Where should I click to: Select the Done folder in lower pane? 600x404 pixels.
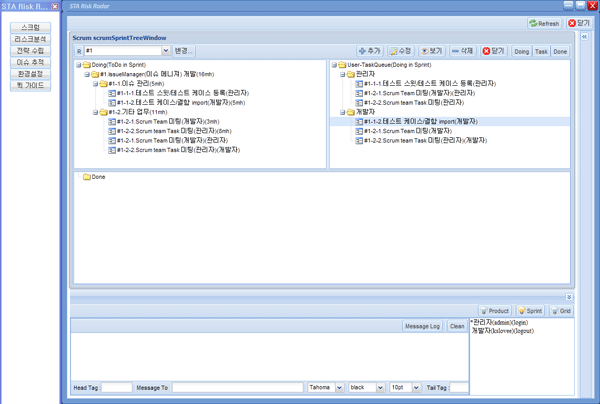pyautogui.click(x=98, y=177)
